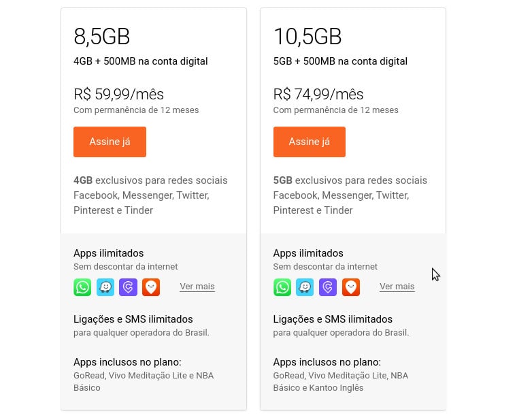
Task: Click the R$ 59,99/mês price text
Action: point(119,94)
